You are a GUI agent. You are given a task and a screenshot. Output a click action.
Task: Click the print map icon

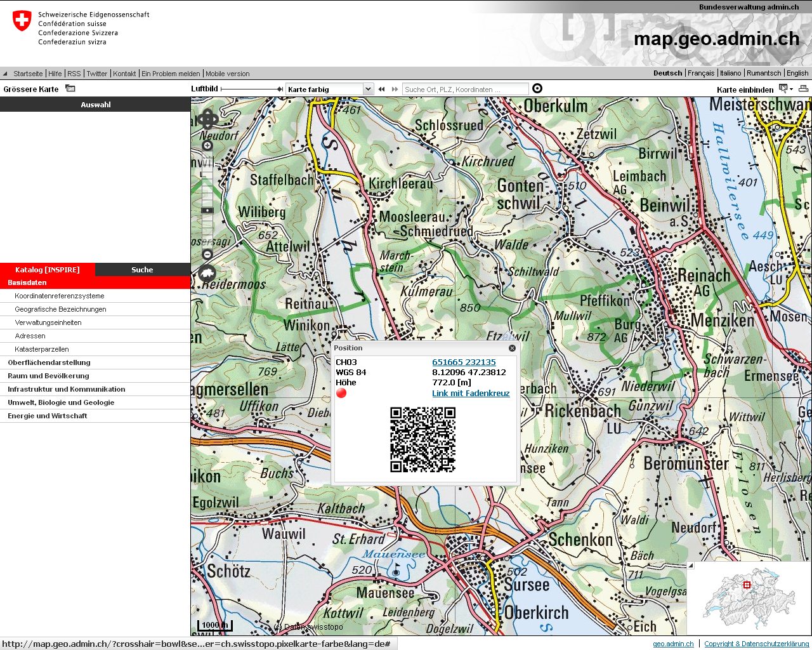pyautogui.click(x=803, y=89)
